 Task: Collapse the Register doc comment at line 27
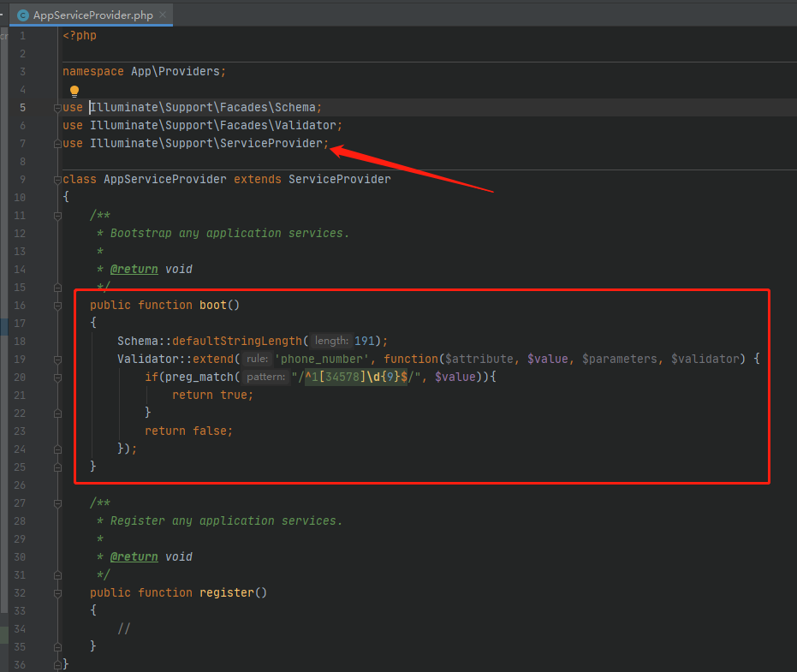(x=57, y=503)
